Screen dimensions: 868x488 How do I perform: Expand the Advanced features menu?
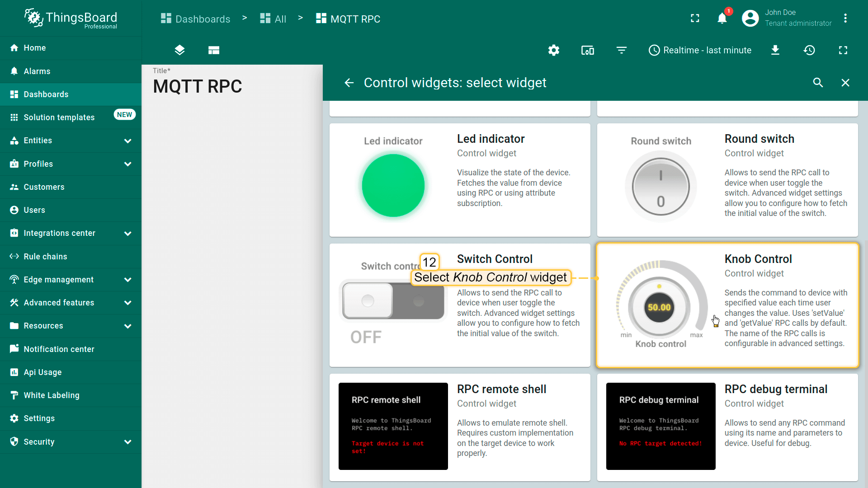pos(127,303)
